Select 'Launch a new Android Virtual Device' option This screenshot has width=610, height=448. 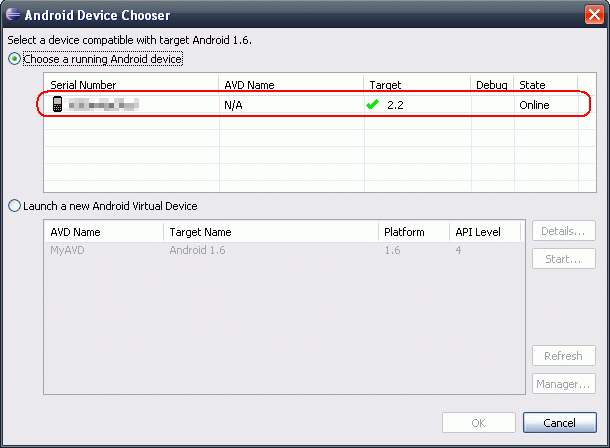pyautogui.click(x=14, y=206)
